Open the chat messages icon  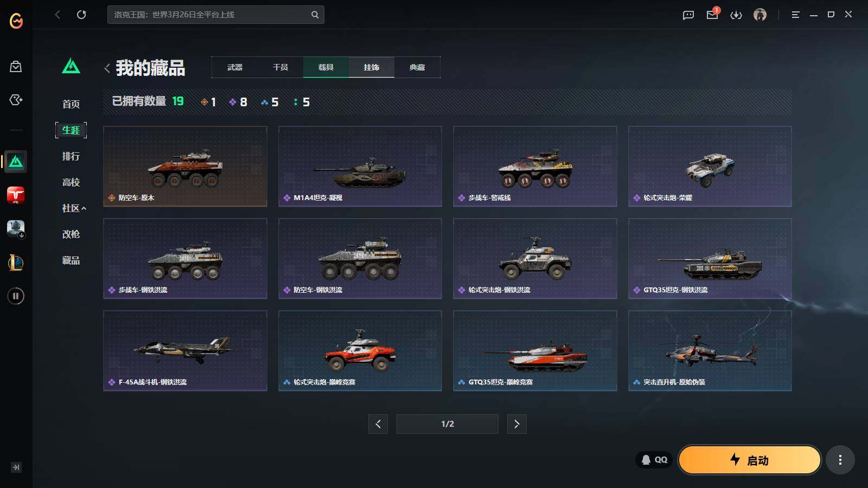(688, 15)
